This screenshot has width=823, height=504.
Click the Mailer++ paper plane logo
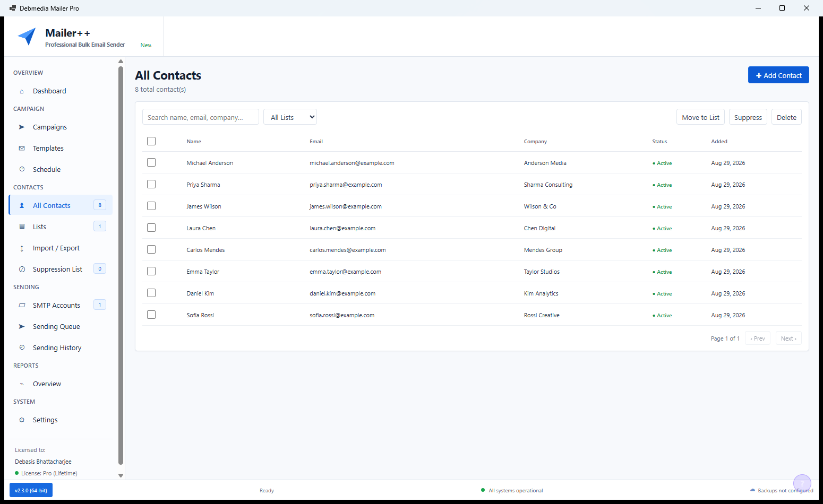27,37
